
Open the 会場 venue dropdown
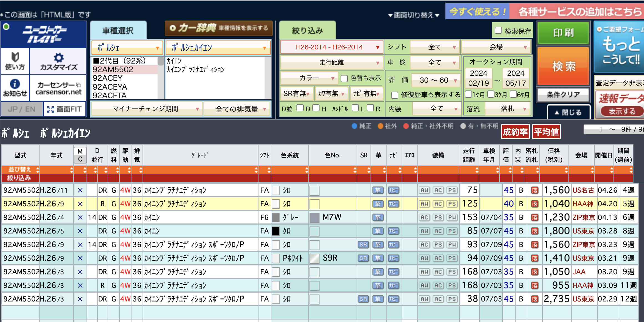[x=496, y=47]
